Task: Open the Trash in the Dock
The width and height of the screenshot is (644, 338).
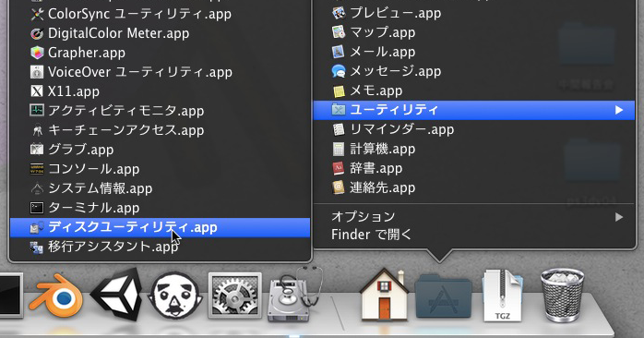Action: coord(562,295)
